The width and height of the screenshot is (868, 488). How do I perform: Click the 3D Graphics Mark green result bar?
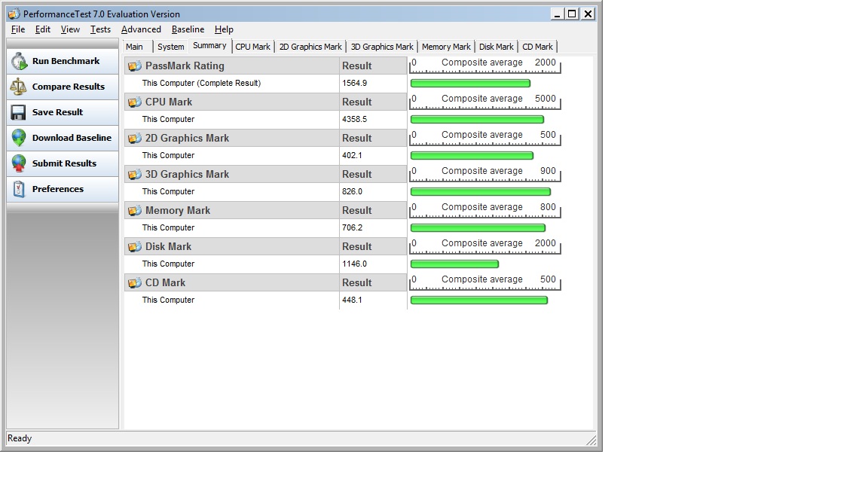[481, 192]
